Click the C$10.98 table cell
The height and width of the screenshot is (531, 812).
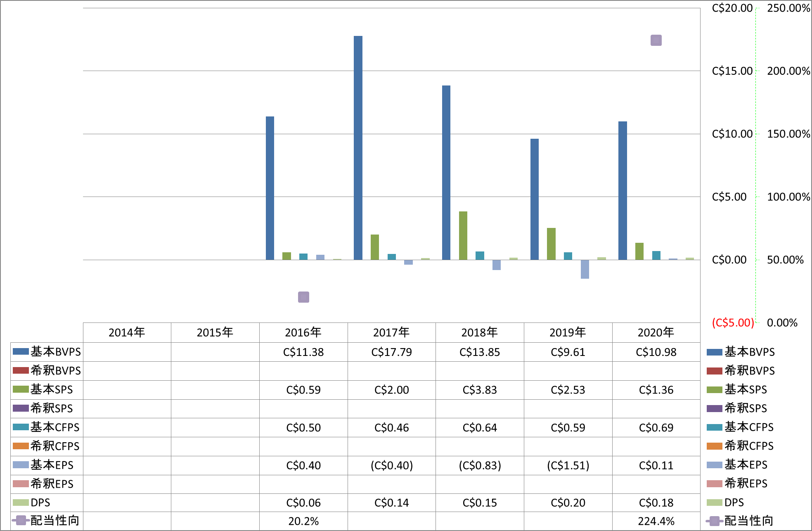click(656, 352)
